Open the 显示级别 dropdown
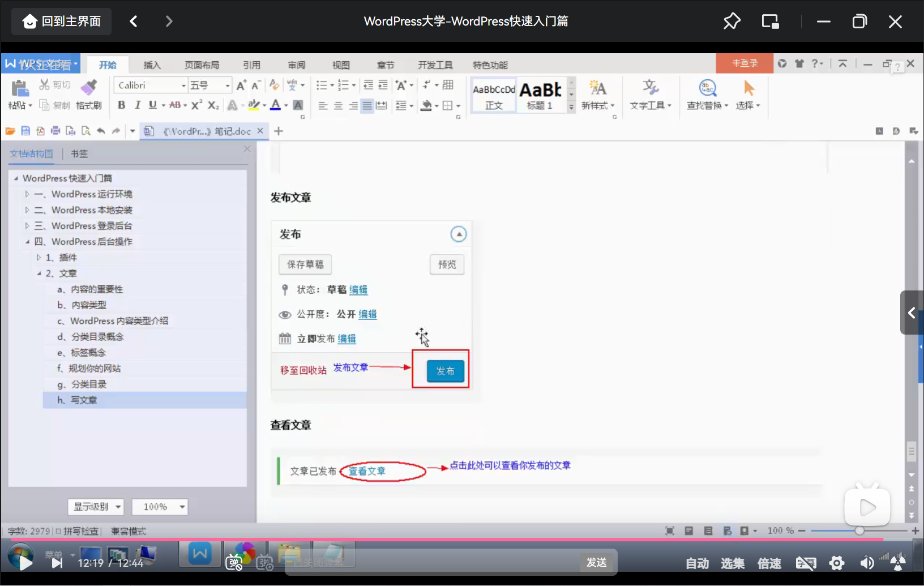The width and height of the screenshot is (924, 586). point(96,507)
